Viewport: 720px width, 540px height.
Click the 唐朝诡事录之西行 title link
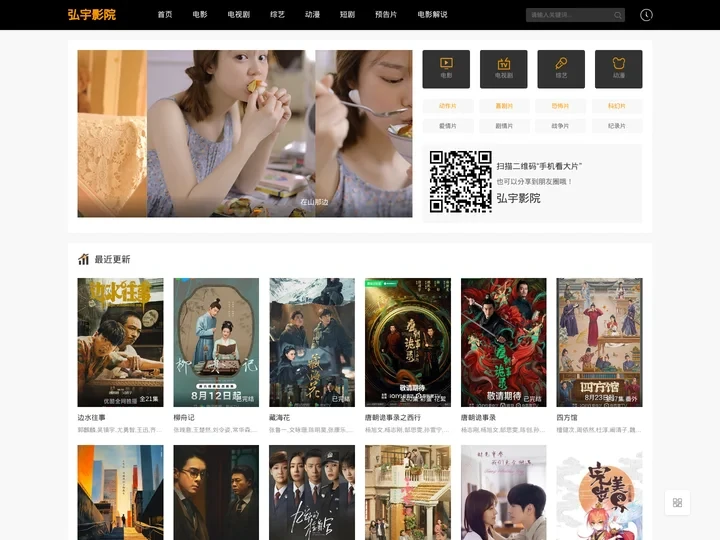point(393,417)
